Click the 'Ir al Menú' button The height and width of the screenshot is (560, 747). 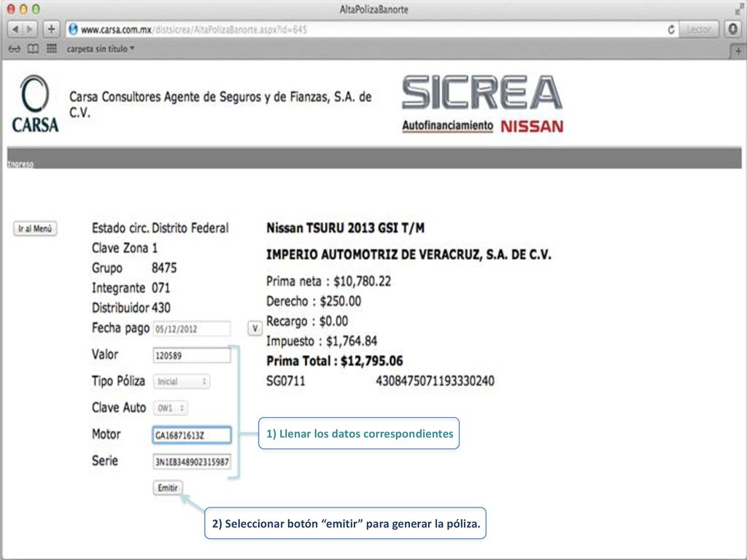35,228
